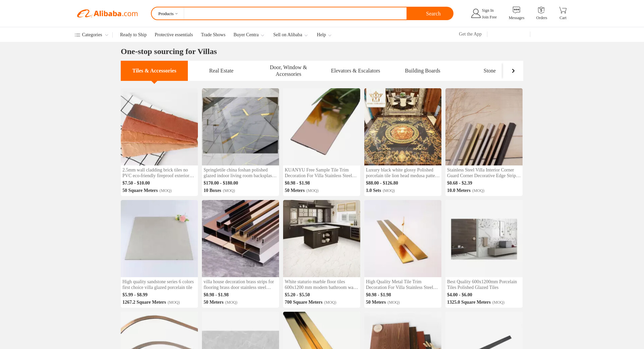Viewport: 644px width, 349px height.
Task: Open the shopping Cart icon
Action: click(x=563, y=10)
